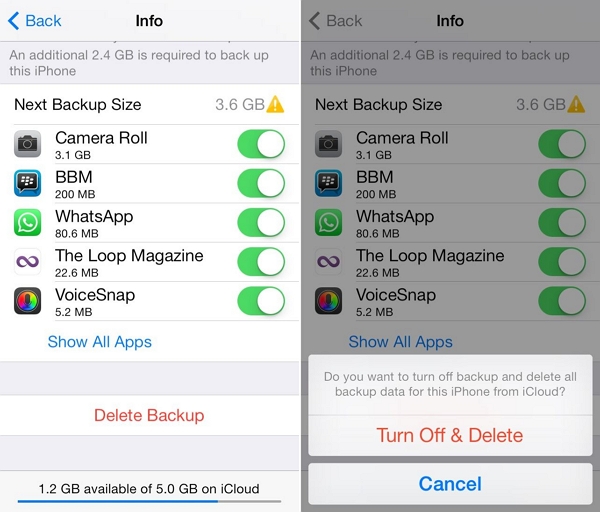
Task: Tap the BBM app icon in left panel
Action: tap(28, 183)
